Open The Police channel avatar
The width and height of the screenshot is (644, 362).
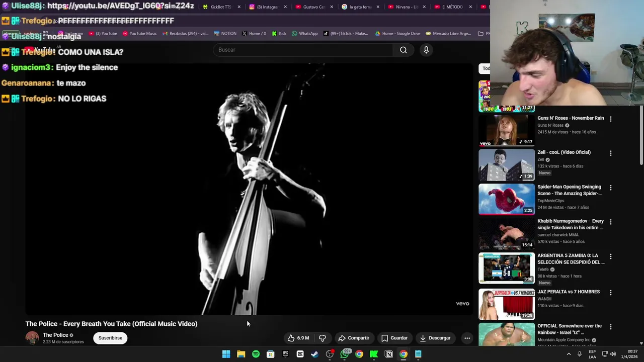(x=32, y=338)
